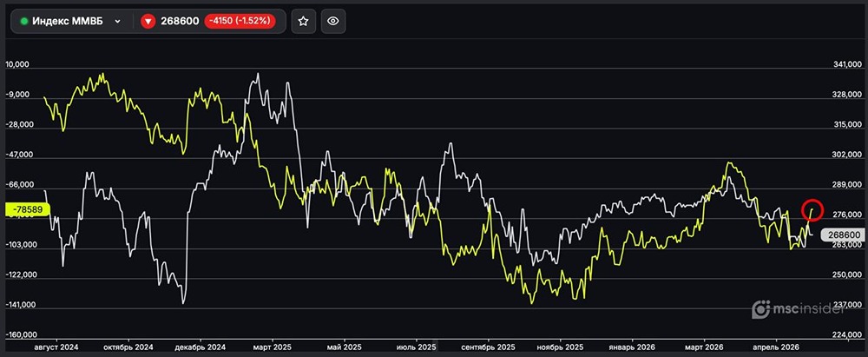868x357 pixels.
Task: Click the январь 2026 date label
Action: click(632, 347)
